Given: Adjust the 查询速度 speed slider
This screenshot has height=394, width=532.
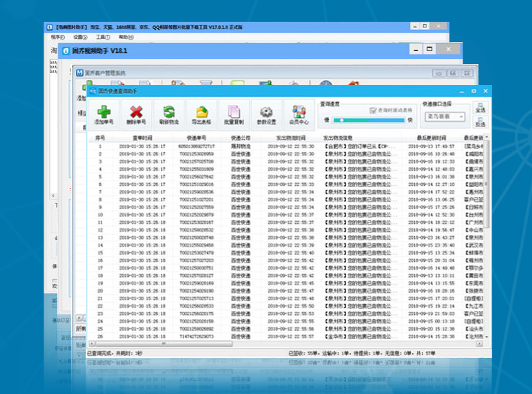Looking at the screenshot, I should pos(369,120).
